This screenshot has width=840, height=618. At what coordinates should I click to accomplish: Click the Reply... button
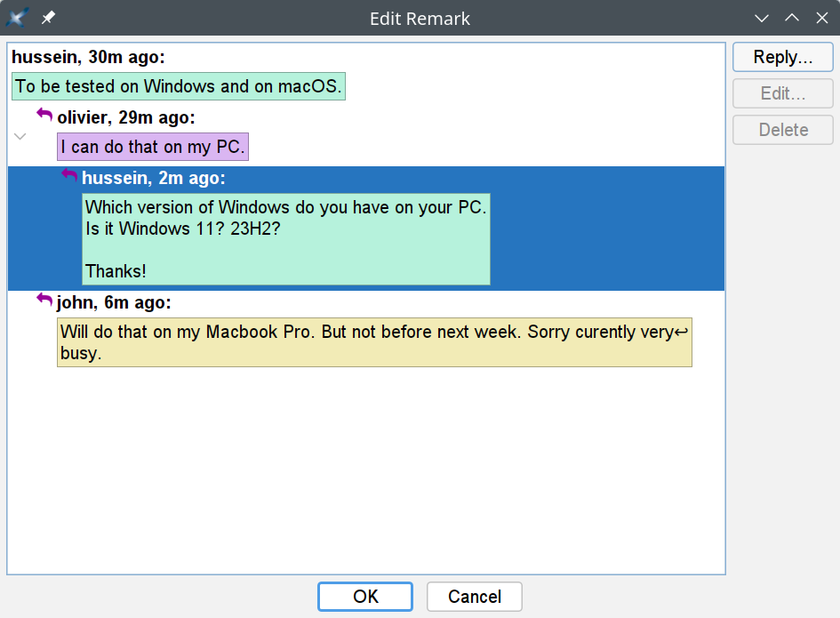point(783,57)
